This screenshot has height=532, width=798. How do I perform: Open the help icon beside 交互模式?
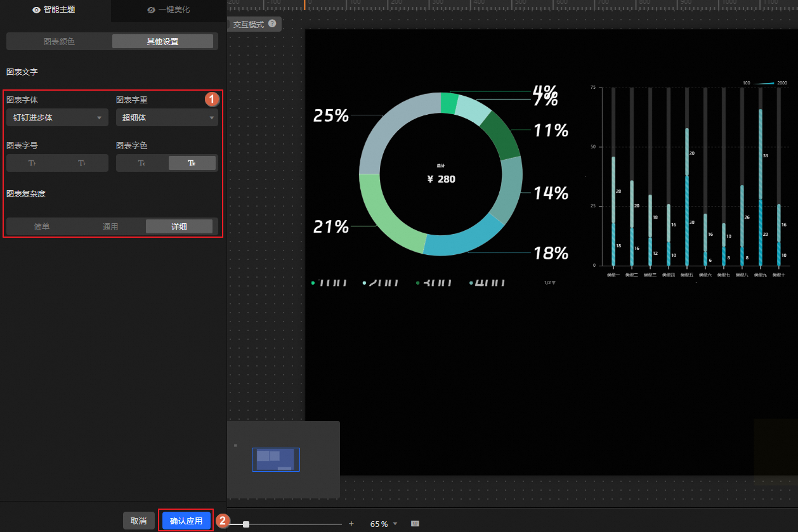(x=272, y=23)
